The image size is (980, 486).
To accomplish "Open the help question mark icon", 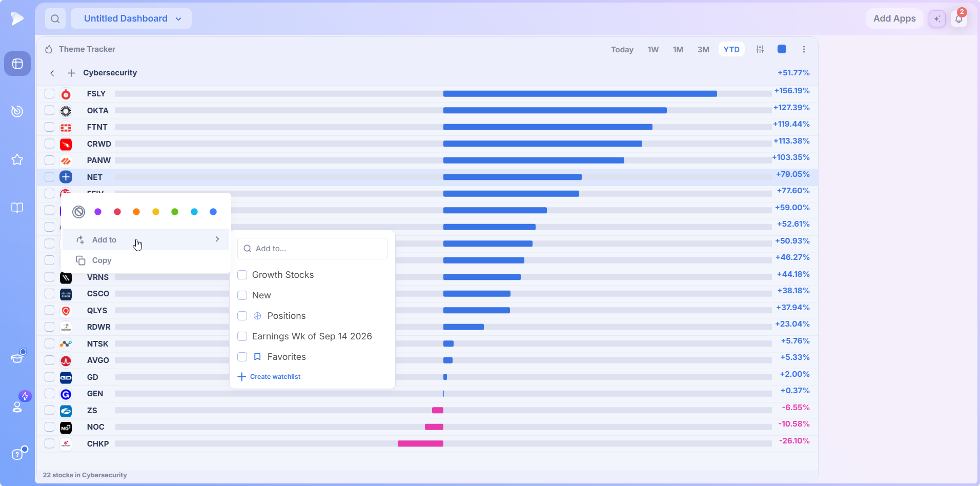I will click(x=17, y=454).
